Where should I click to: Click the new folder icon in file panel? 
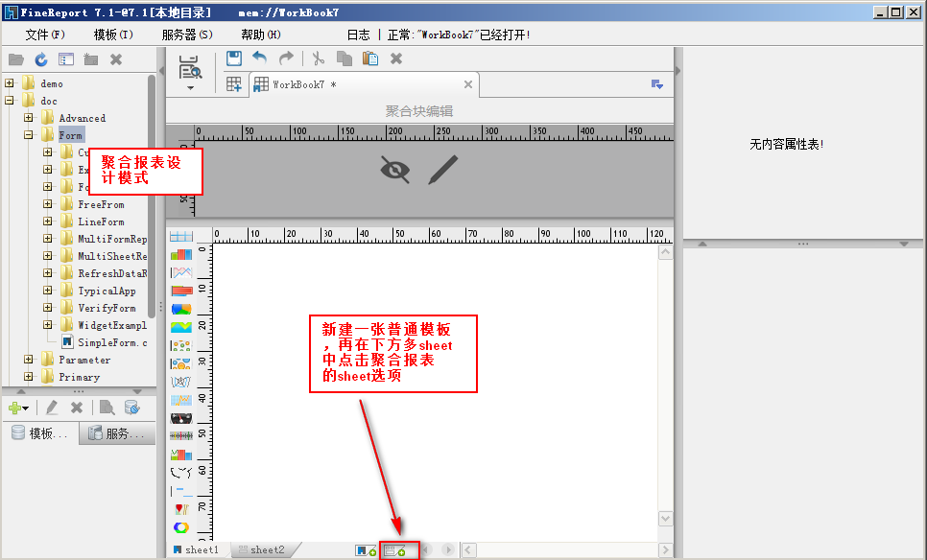(x=90, y=59)
